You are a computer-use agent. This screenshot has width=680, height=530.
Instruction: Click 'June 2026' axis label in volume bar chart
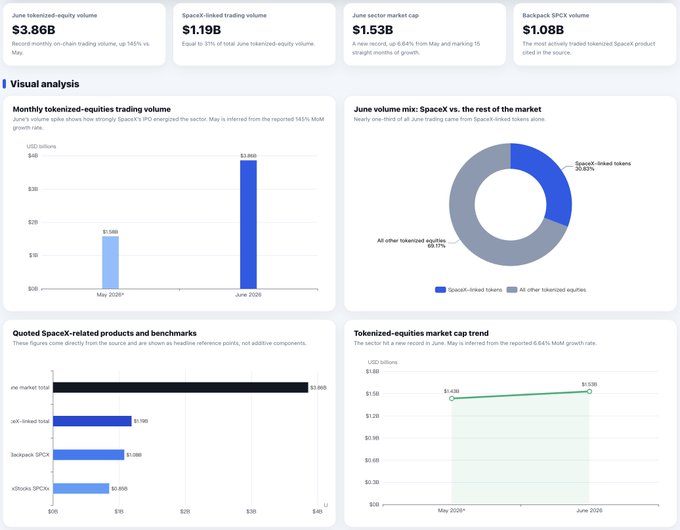click(248, 294)
